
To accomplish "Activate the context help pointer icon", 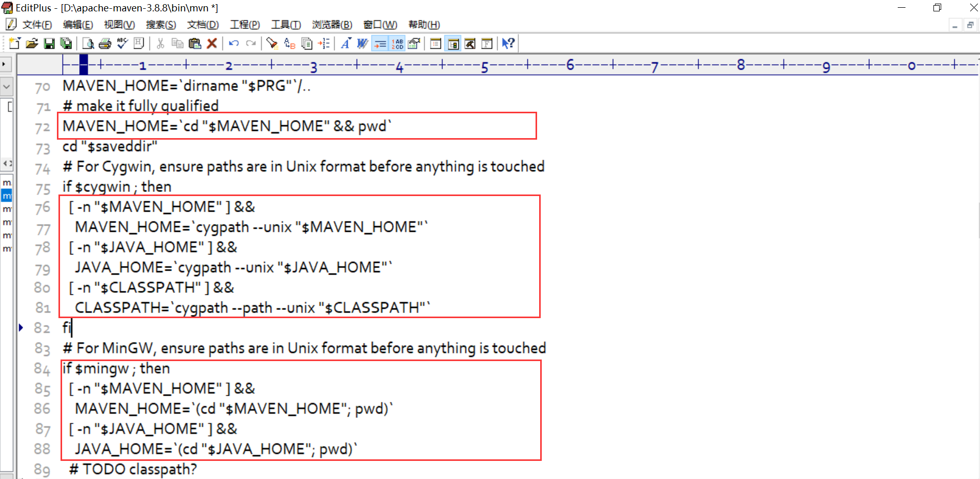I will coord(508,43).
